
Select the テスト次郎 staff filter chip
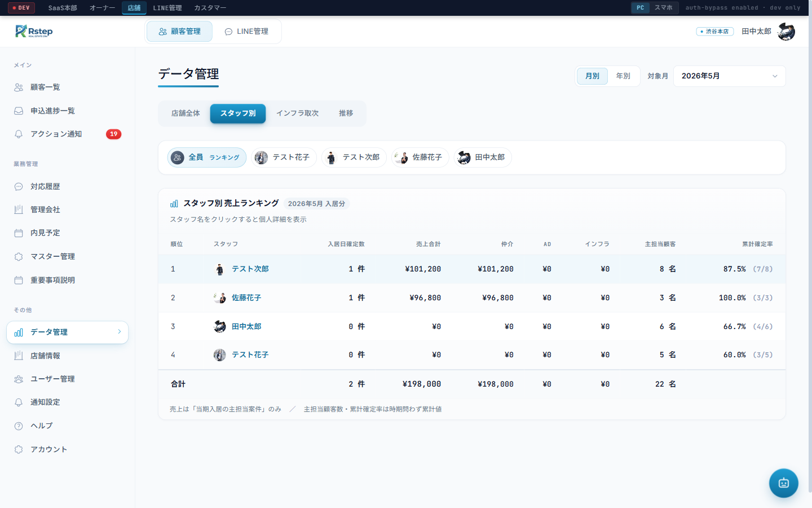(354, 157)
